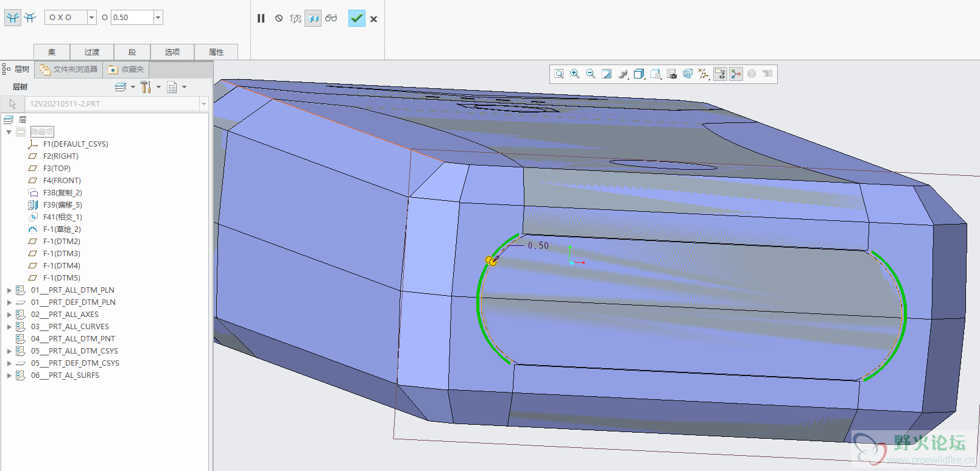The image size is (980, 471).
Task: Click the last grey icon in view toolbar
Action: [x=767, y=74]
